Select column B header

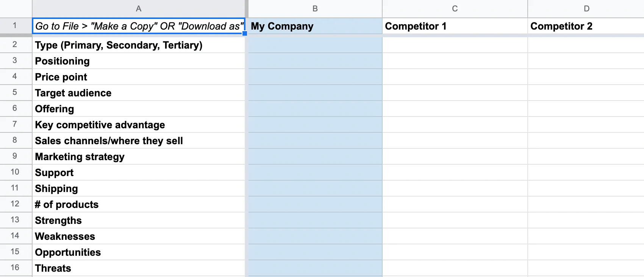coord(315,9)
